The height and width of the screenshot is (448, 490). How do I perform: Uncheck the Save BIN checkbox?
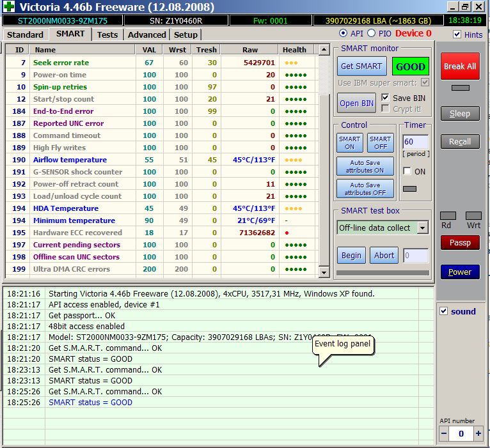[x=385, y=98]
